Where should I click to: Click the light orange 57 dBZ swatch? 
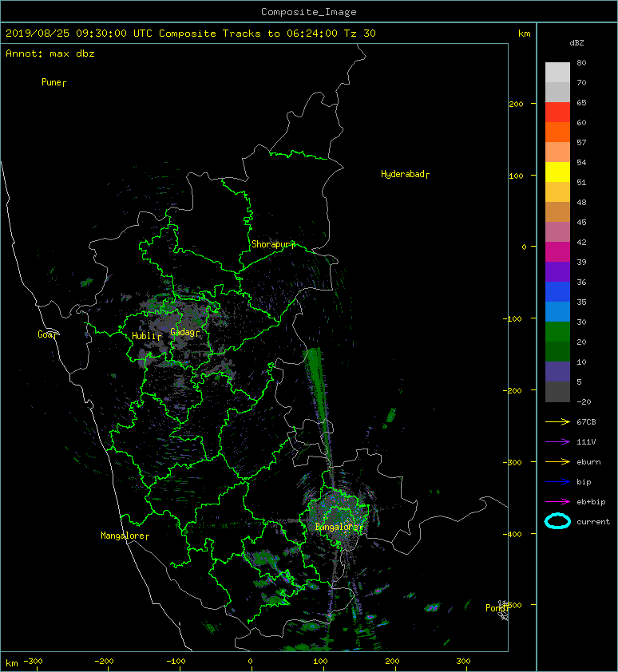coord(557,152)
